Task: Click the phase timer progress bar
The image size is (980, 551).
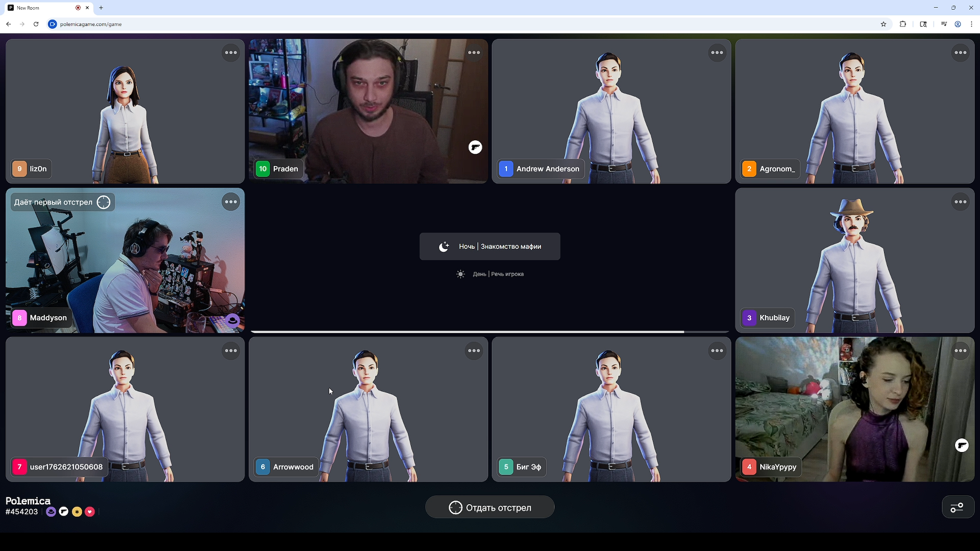Action: coord(489,332)
